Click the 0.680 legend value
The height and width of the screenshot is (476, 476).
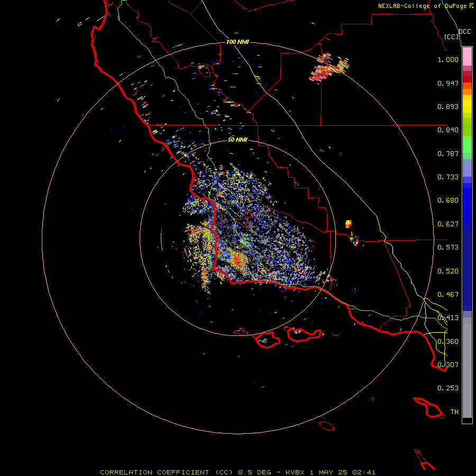pyautogui.click(x=448, y=200)
